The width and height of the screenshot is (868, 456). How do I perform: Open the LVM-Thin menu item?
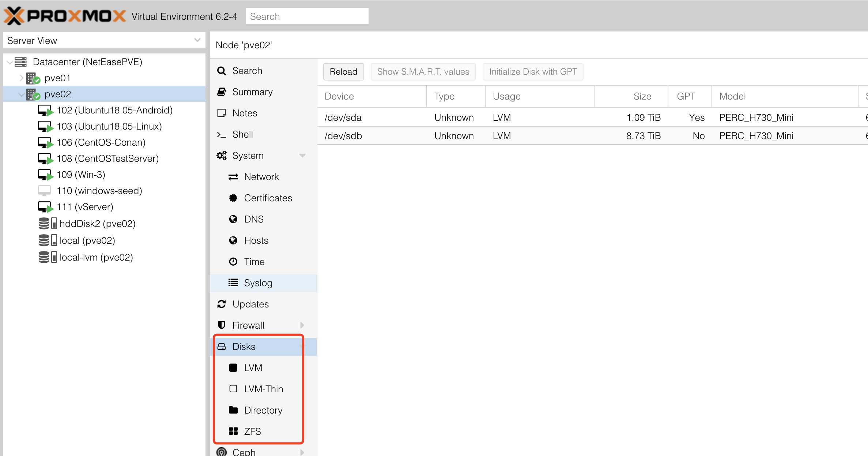tap(263, 389)
